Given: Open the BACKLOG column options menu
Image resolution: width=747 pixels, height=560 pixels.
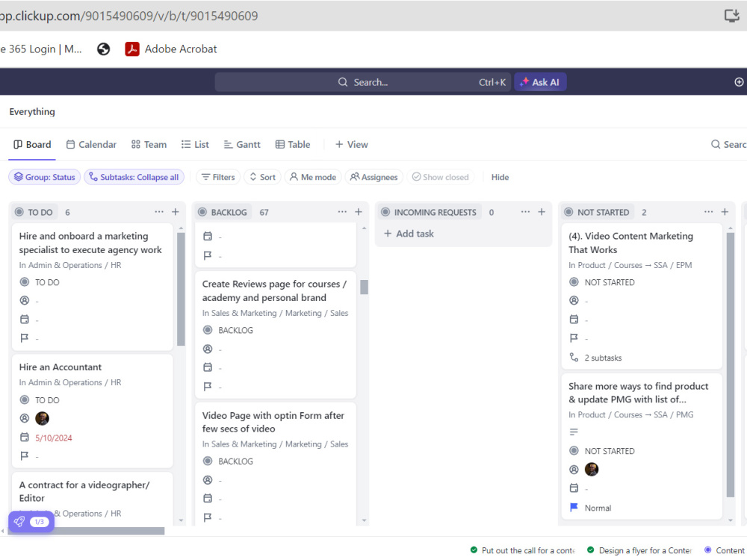Looking at the screenshot, I should (342, 212).
